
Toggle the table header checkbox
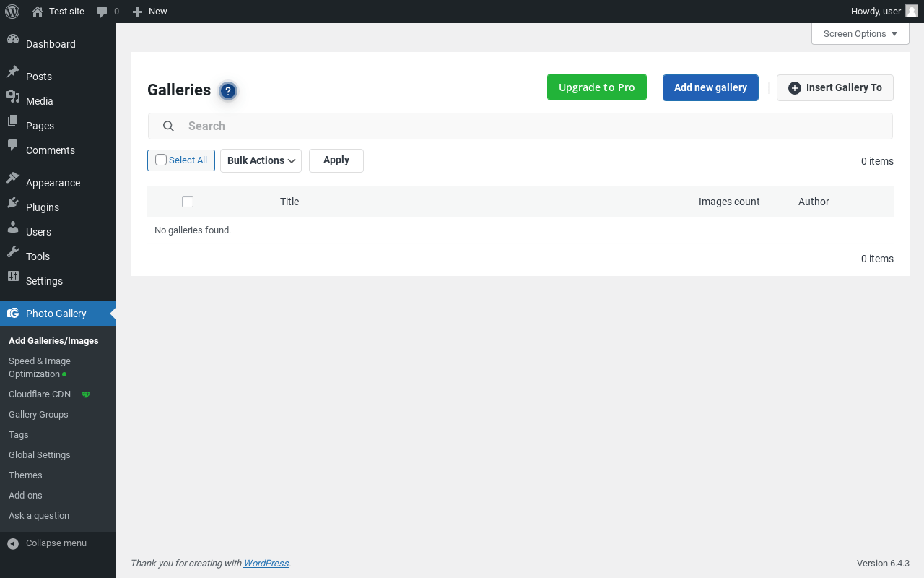[188, 202]
